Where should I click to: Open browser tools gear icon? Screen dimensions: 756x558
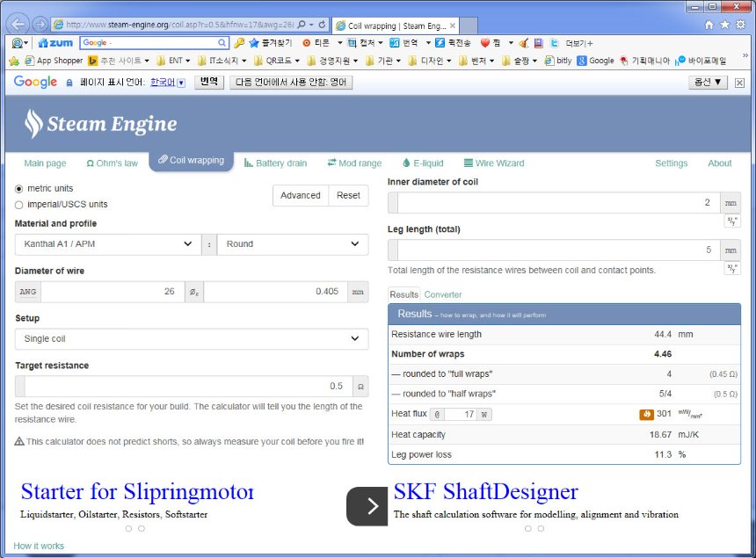click(x=740, y=25)
